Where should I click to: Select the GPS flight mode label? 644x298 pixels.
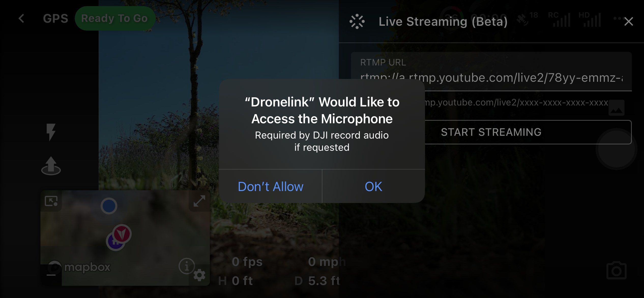tap(55, 18)
